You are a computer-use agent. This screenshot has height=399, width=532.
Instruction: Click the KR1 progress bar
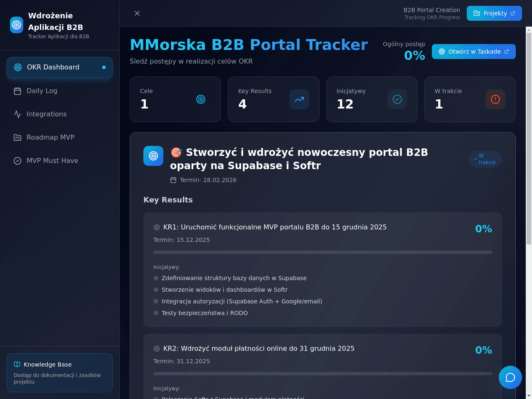point(323,252)
